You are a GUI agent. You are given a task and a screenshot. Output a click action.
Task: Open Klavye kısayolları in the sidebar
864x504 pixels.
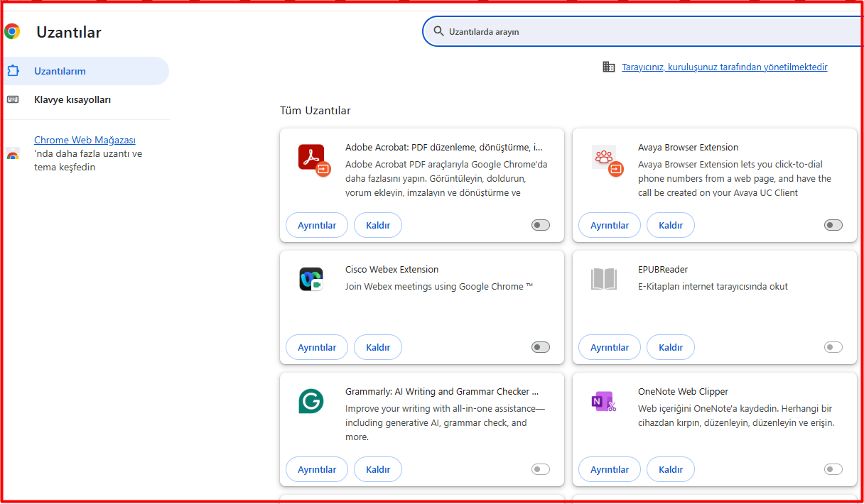pos(85,99)
